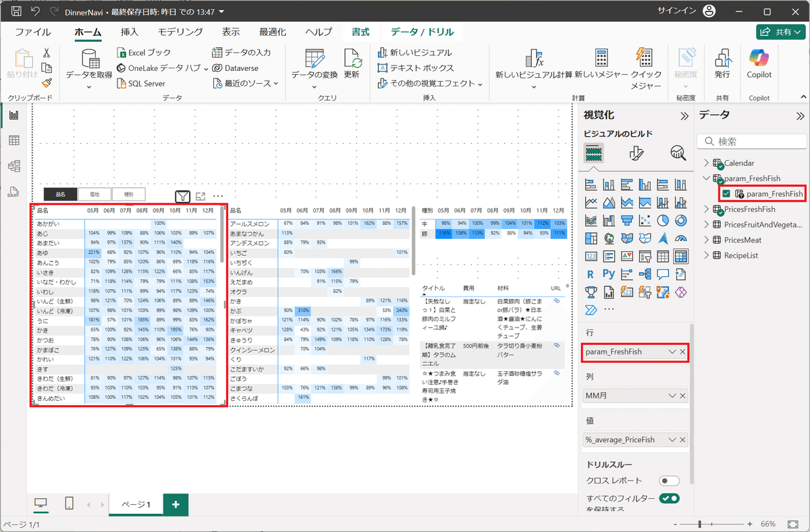Click Dataverse in the ribbon

tap(235, 68)
